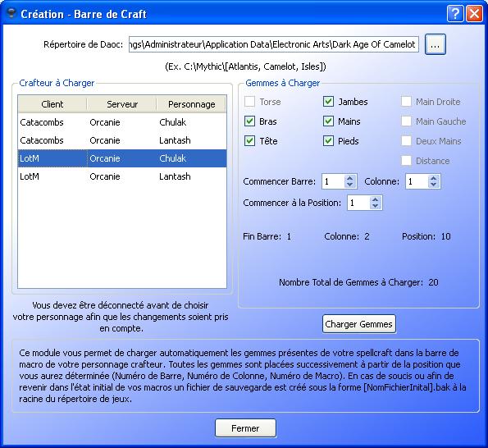The image size is (488, 448).
Task: Increase the Commencer Barre value
Action: (x=350, y=178)
